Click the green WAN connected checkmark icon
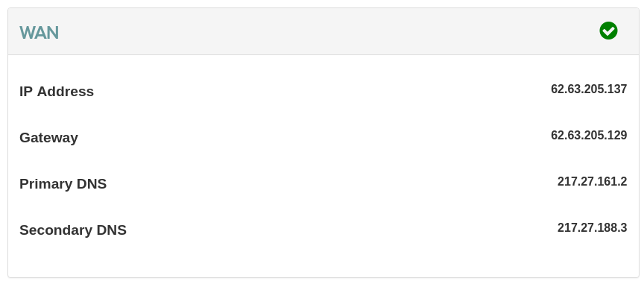The width and height of the screenshot is (644, 281). (608, 31)
